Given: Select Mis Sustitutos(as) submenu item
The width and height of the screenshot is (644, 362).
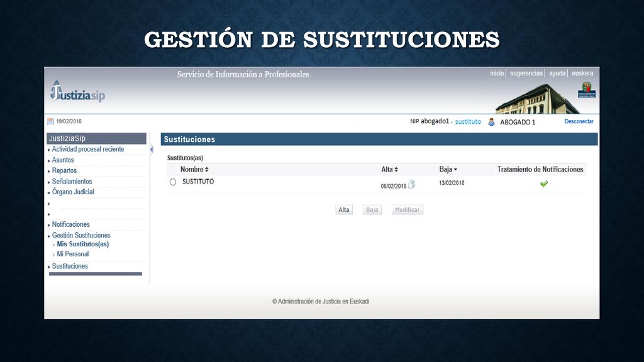Looking at the screenshot, I should (82, 244).
